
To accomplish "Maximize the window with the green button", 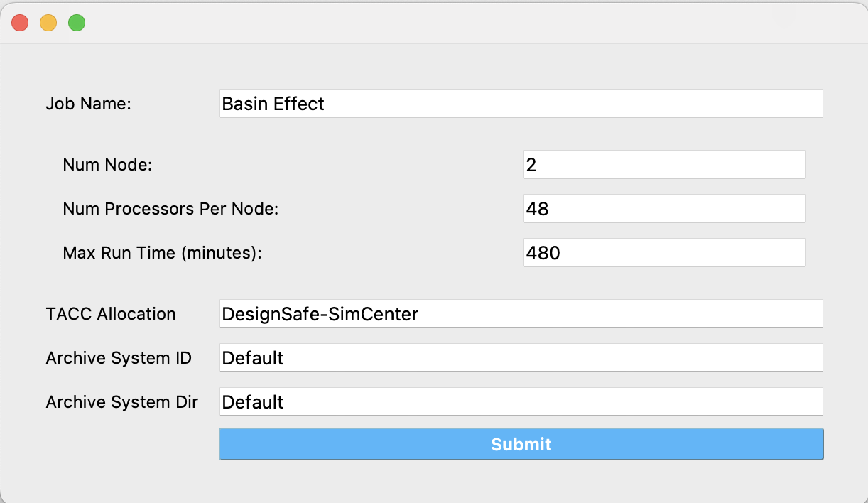I will tap(77, 23).
